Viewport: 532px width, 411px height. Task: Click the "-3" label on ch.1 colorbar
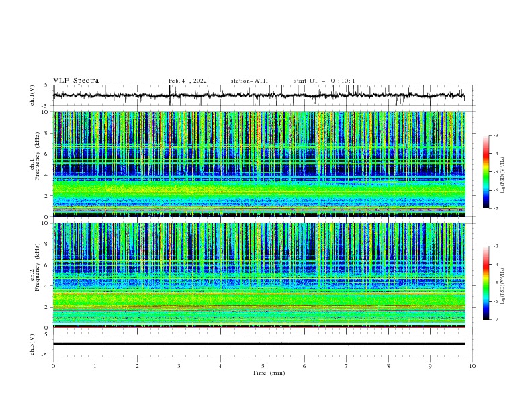point(496,136)
